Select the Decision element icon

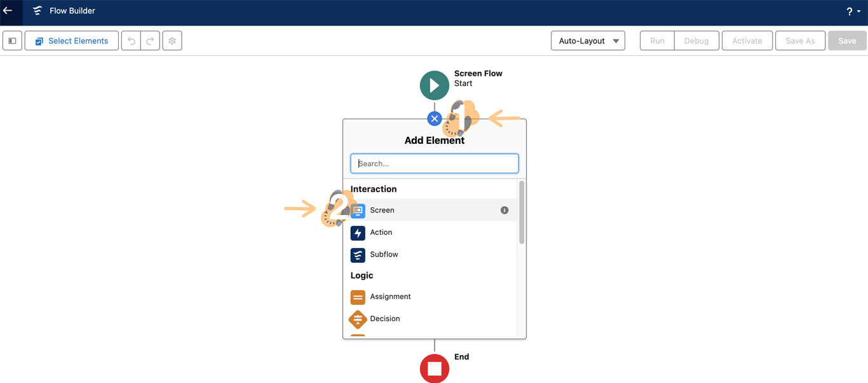click(x=358, y=319)
